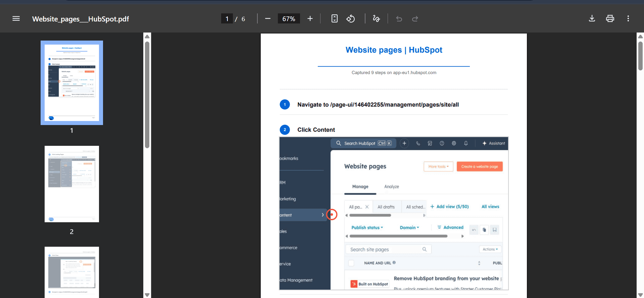Open the Domain filter dropdown
This screenshot has width=644, height=298.
[409, 228]
